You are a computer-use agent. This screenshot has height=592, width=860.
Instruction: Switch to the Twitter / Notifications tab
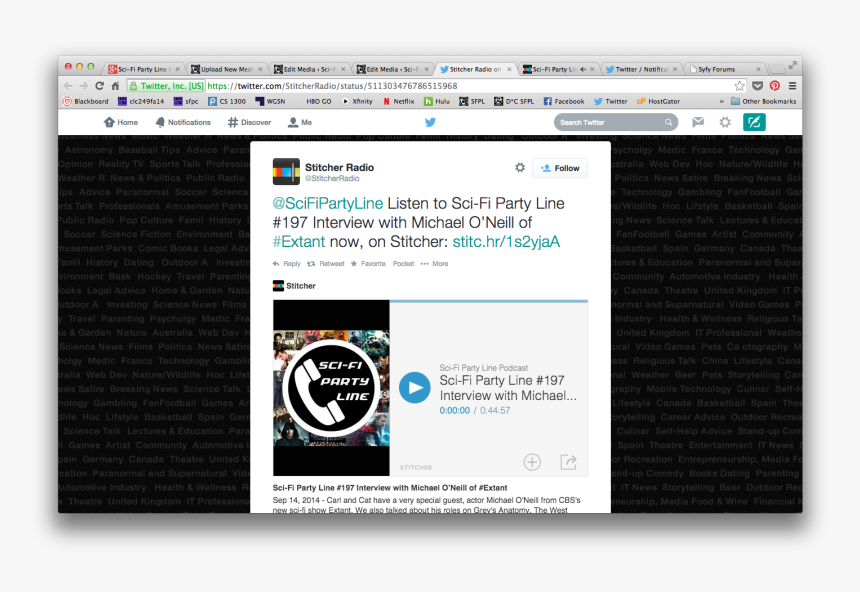click(641, 69)
